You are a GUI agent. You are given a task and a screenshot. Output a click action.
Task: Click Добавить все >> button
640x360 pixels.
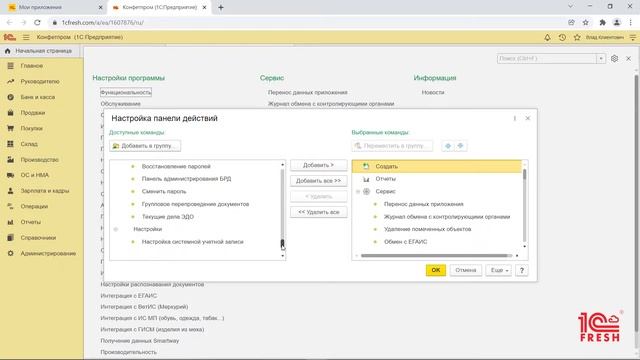tap(318, 181)
